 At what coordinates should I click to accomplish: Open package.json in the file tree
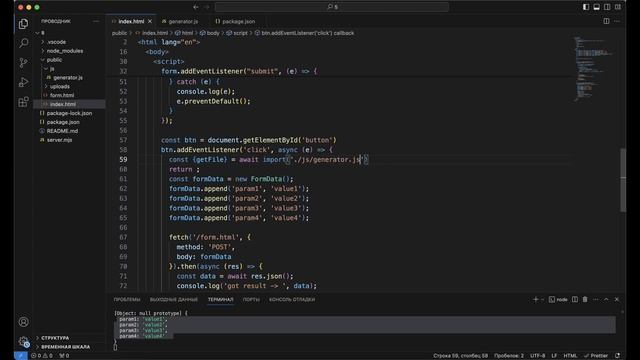[x=63, y=122]
